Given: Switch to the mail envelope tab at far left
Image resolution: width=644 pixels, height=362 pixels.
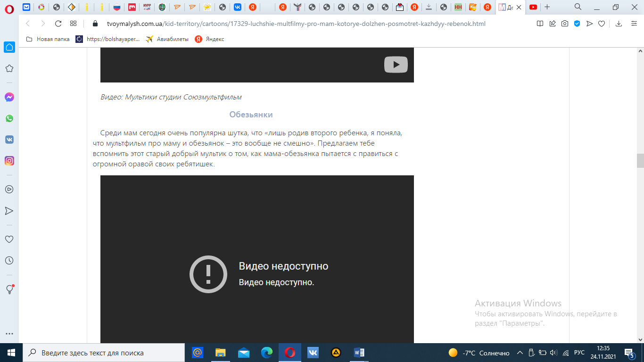Looking at the screenshot, I should [x=26, y=7].
